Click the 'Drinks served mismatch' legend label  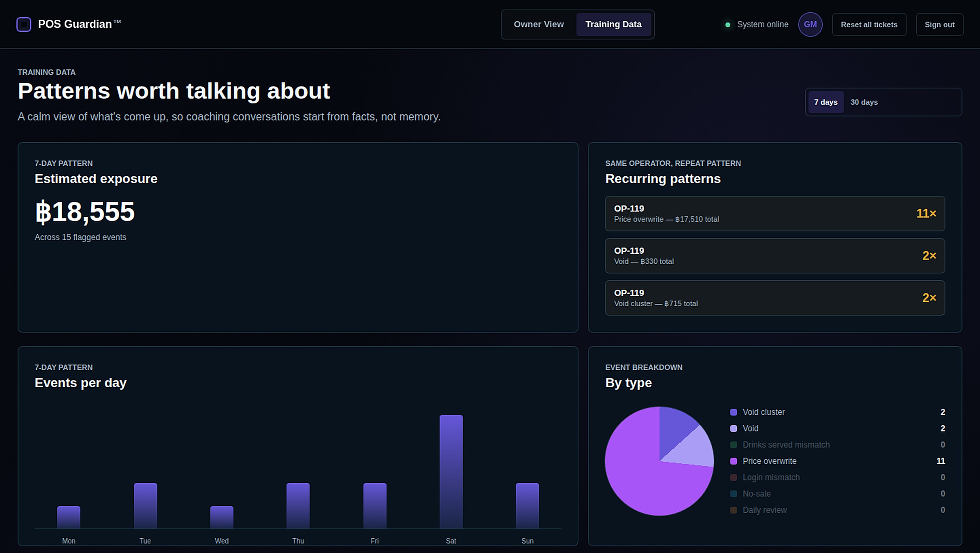pyautogui.click(x=786, y=445)
